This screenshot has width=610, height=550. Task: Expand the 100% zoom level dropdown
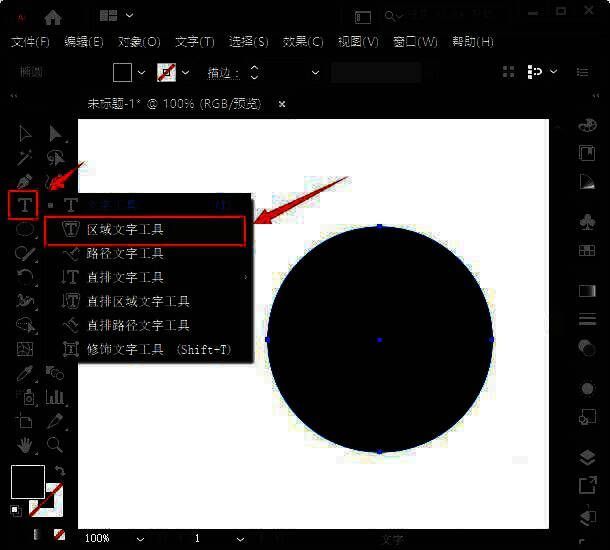pos(140,538)
